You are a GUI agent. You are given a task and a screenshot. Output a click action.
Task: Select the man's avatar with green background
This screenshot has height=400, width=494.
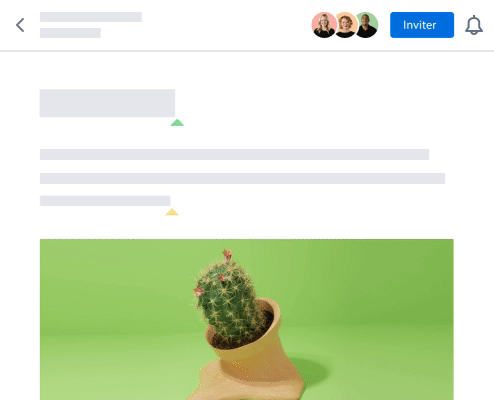point(367,25)
